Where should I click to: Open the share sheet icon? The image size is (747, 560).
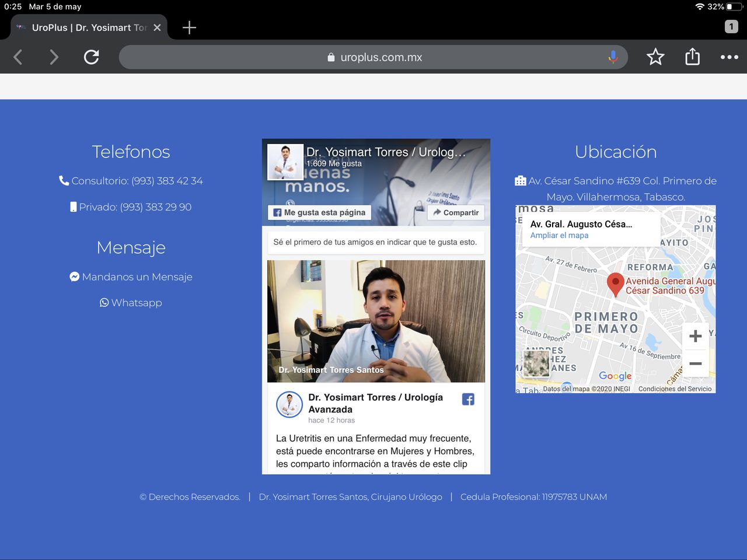pyautogui.click(x=692, y=57)
